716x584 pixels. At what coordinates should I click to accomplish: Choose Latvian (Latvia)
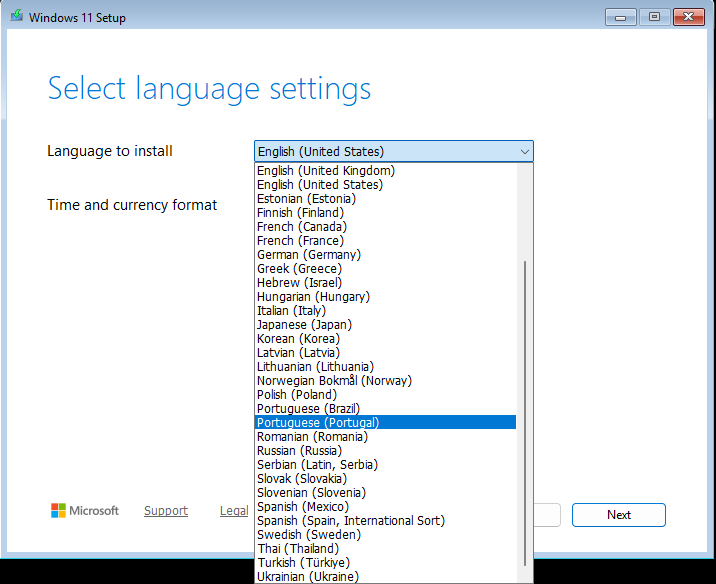[385, 353]
